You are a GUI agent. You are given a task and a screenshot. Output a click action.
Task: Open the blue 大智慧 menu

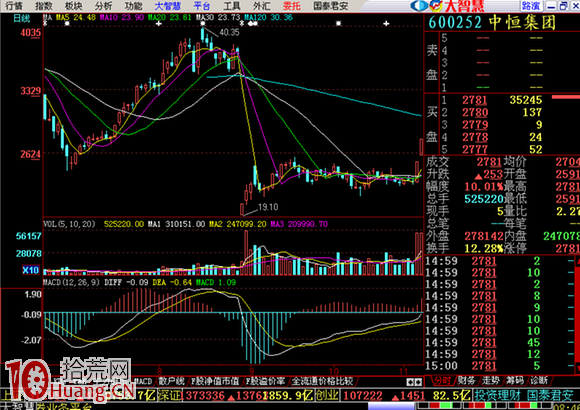click(x=168, y=6)
